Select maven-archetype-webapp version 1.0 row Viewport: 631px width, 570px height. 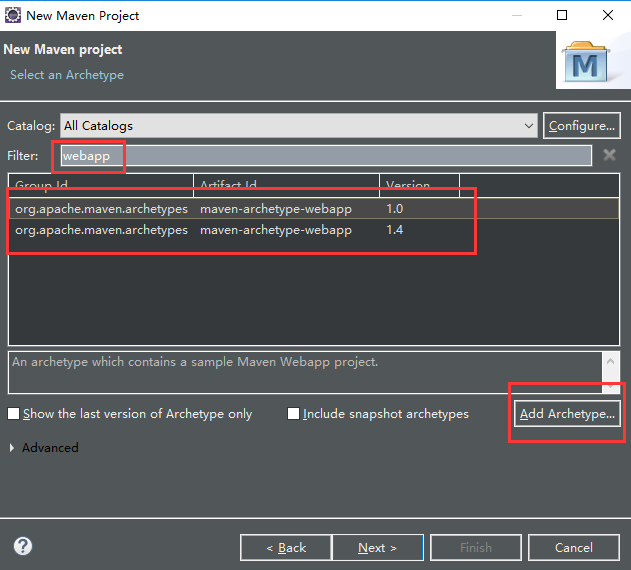point(314,209)
